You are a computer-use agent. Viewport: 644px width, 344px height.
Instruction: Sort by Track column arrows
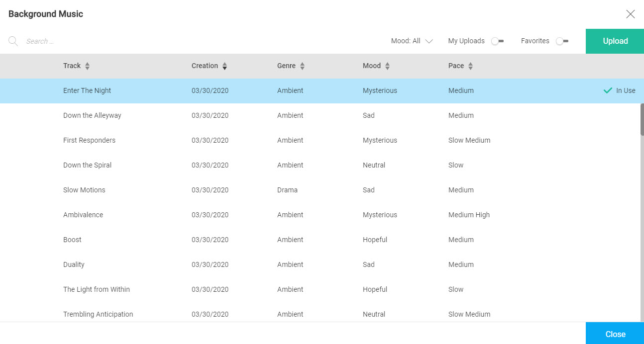point(88,66)
